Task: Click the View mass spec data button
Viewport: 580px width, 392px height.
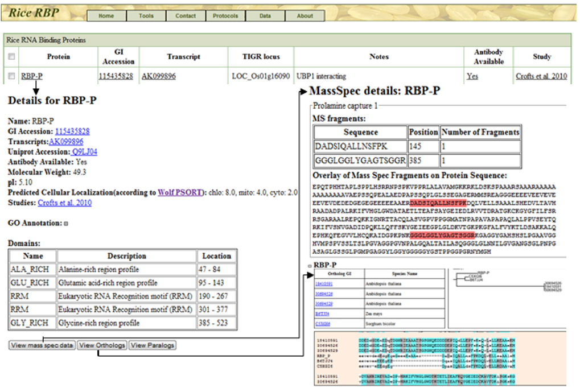Action: pyautogui.click(x=42, y=345)
